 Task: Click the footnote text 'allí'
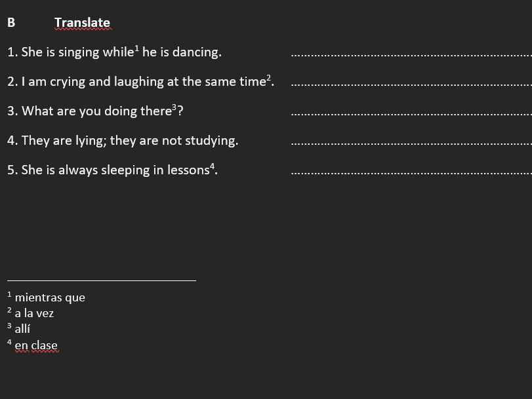click(22, 330)
